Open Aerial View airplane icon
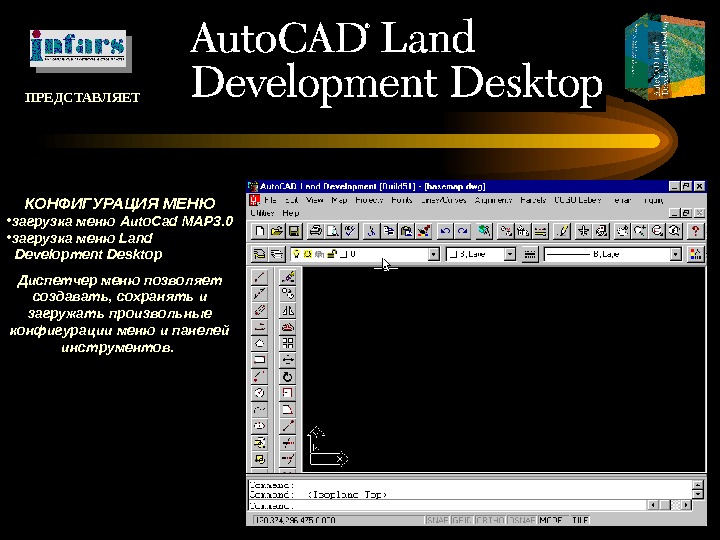The height and width of the screenshot is (540, 720). (x=584, y=231)
